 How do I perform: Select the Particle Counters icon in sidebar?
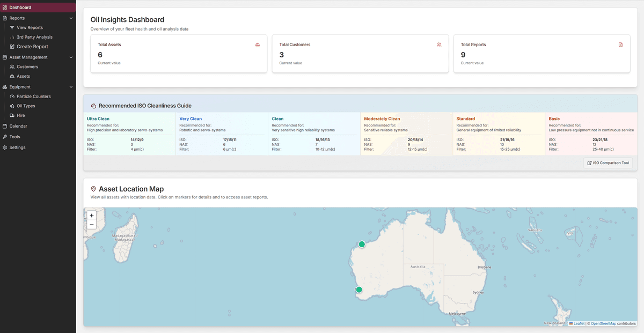click(12, 96)
